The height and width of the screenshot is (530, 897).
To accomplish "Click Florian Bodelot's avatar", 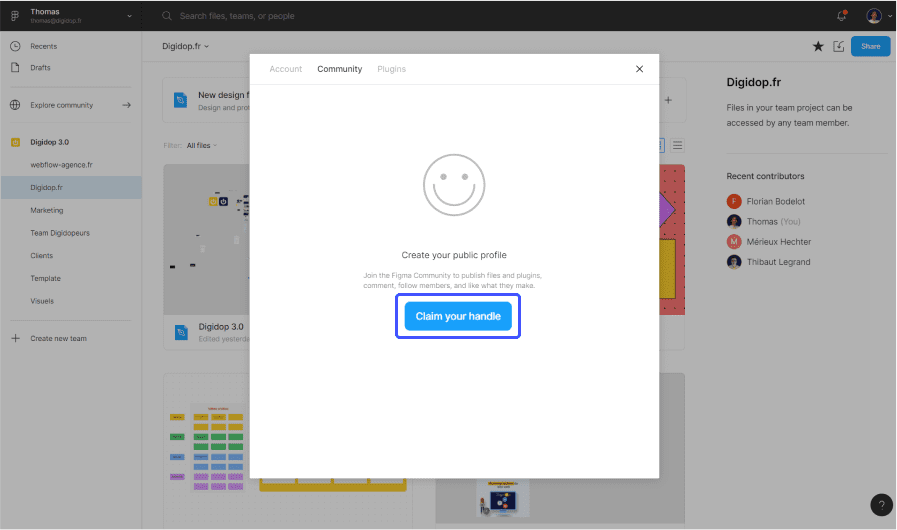I will [x=734, y=201].
